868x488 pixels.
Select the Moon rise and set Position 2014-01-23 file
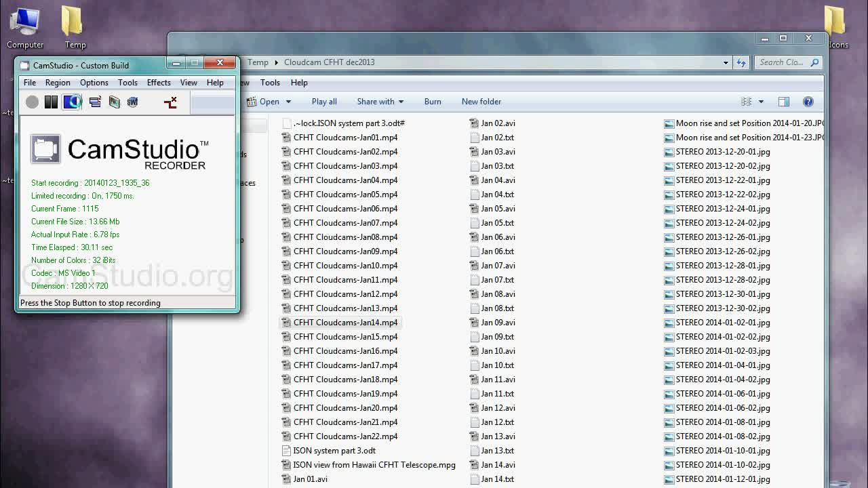coord(744,138)
